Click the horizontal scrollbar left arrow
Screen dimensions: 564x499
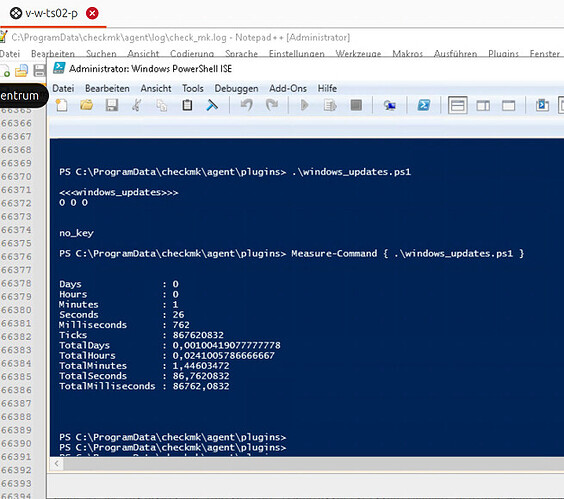pos(56,464)
